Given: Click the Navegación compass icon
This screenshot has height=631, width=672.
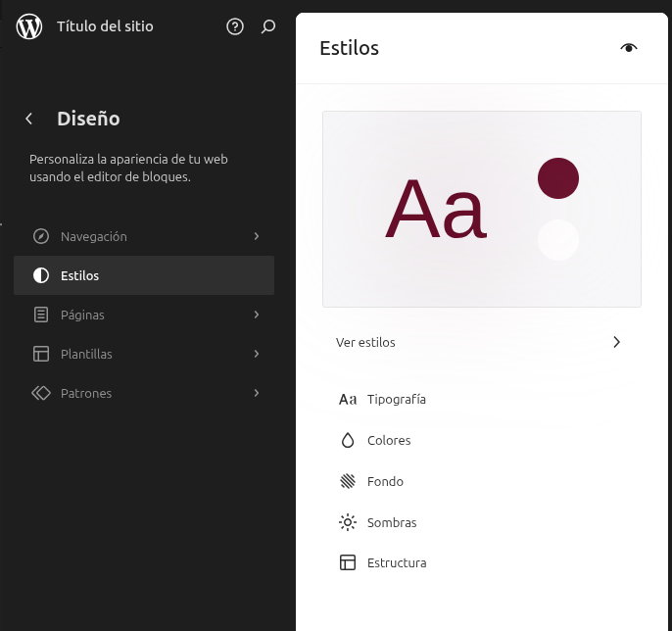Looking at the screenshot, I should click(41, 236).
